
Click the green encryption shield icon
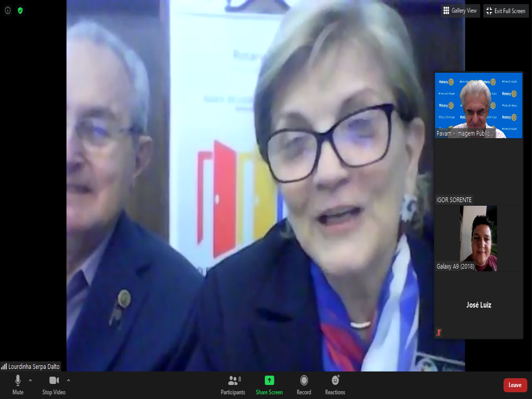[x=20, y=10]
